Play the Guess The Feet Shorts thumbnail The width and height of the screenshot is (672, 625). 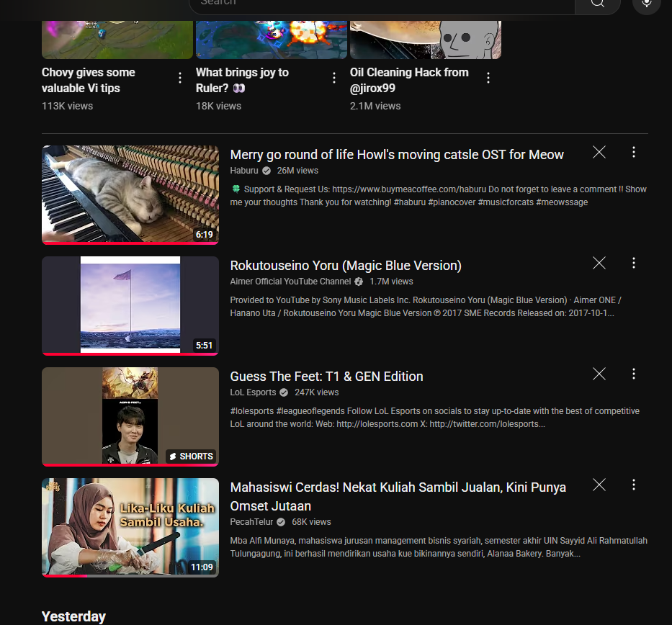click(x=130, y=416)
